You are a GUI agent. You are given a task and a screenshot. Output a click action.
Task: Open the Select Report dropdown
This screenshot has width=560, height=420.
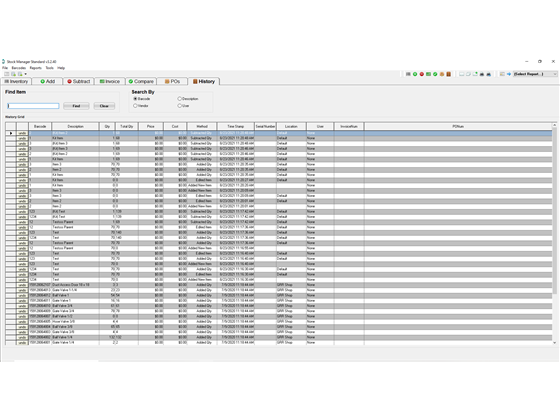(535, 74)
